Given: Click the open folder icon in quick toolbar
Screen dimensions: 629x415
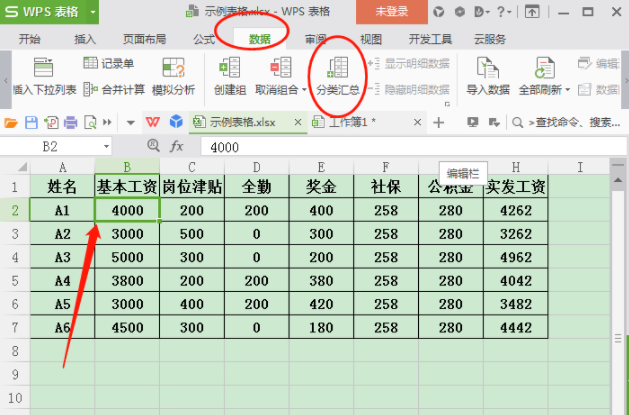Looking at the screenshot, I should click(x=11, y=122).
